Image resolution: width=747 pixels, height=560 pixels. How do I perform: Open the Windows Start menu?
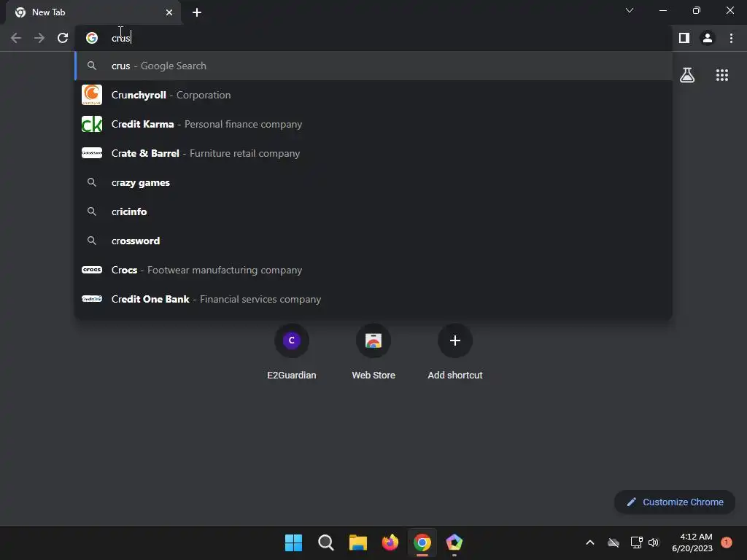point(293,542)
